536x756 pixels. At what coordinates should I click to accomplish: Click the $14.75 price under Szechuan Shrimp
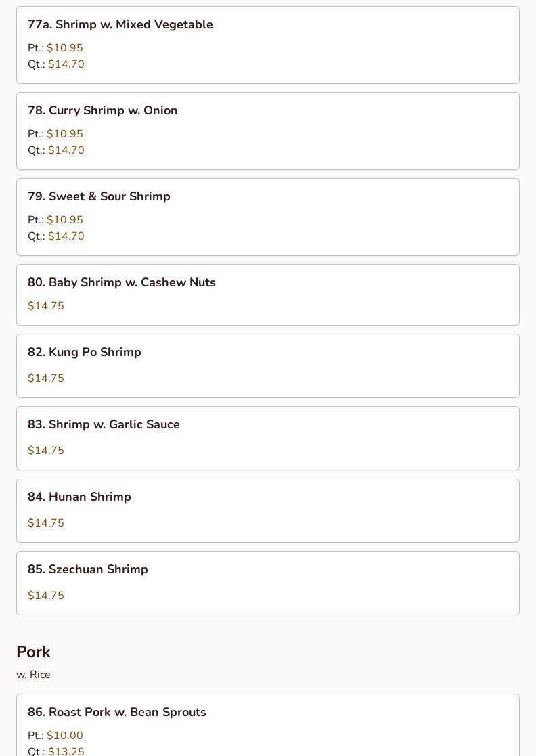tap(46, 596)
